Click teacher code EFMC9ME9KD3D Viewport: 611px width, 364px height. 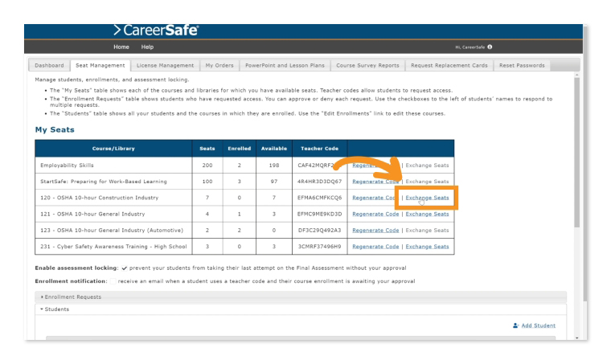click(319, 214)
